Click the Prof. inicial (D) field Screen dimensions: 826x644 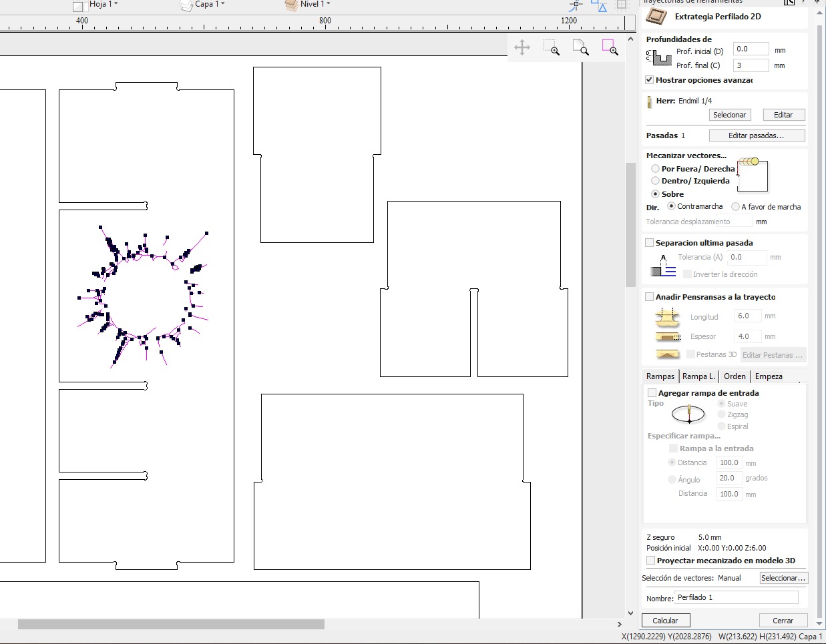tap(751, 49)
